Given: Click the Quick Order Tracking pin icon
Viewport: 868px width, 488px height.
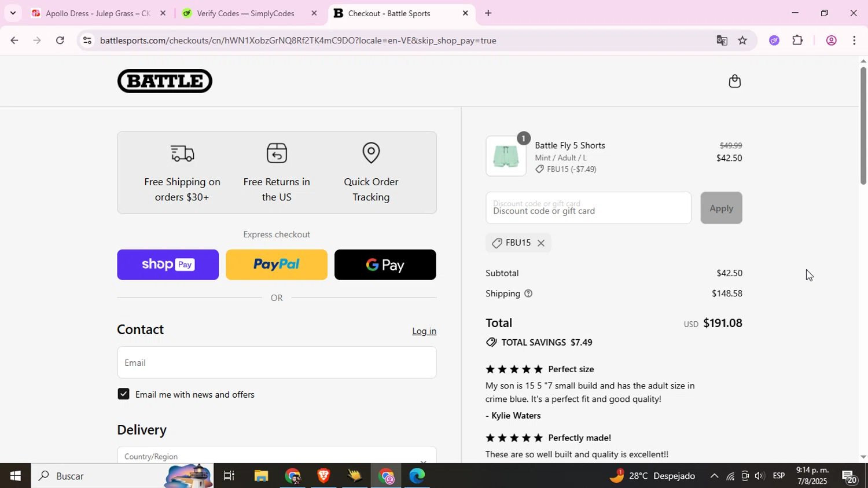Looking at the screenshot, I should (371, 153).
